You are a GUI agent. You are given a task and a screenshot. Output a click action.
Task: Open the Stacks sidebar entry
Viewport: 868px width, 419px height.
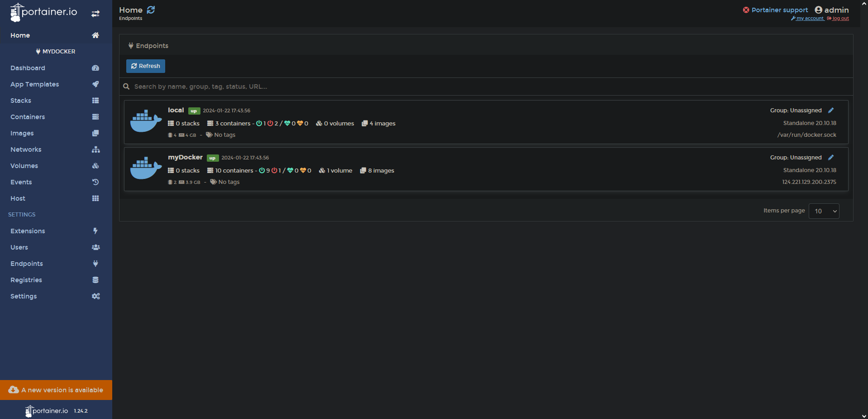point(56,101)
